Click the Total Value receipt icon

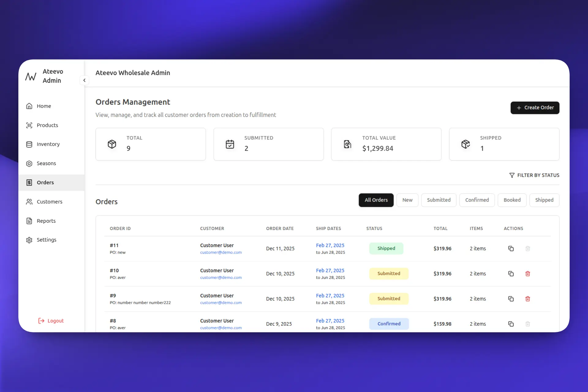coord(348,144)
